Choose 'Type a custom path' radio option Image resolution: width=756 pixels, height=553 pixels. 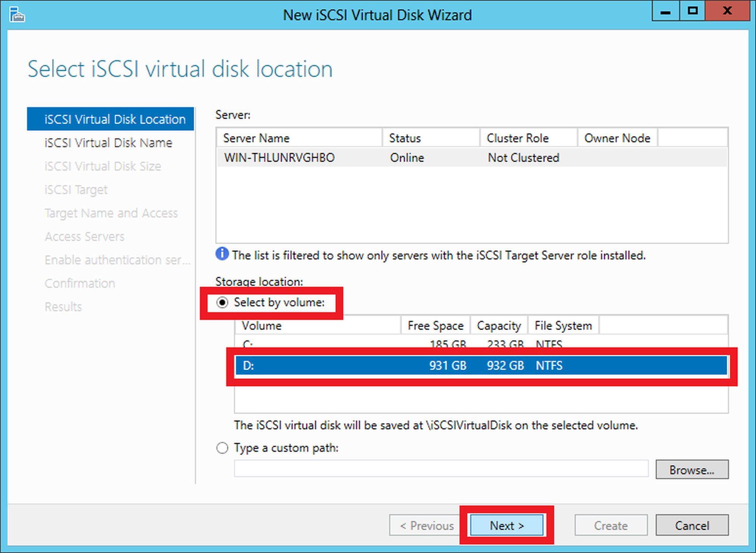(222, 448)
